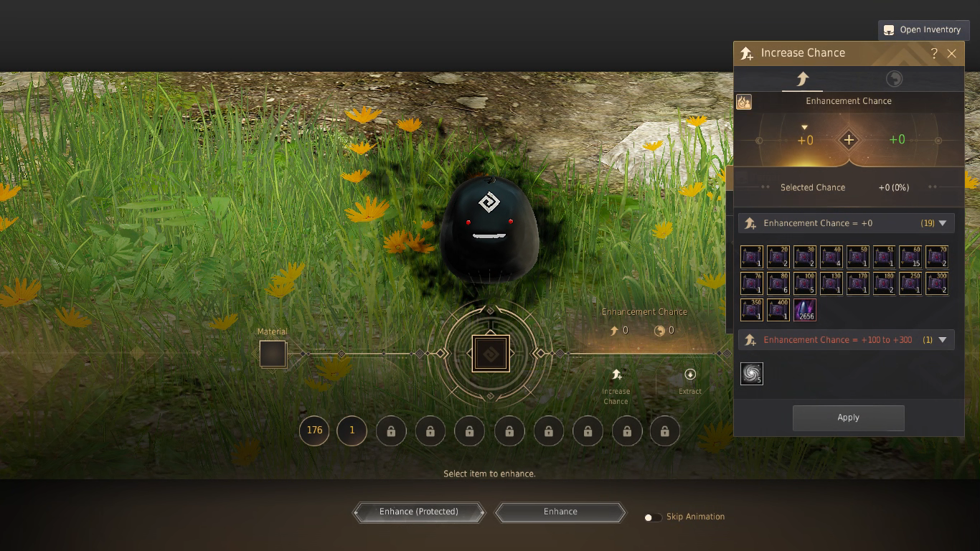This screenshot has width=980, height=551.
Task: Select the saved stack slot showing 1
Action: (x=352, y=430)
